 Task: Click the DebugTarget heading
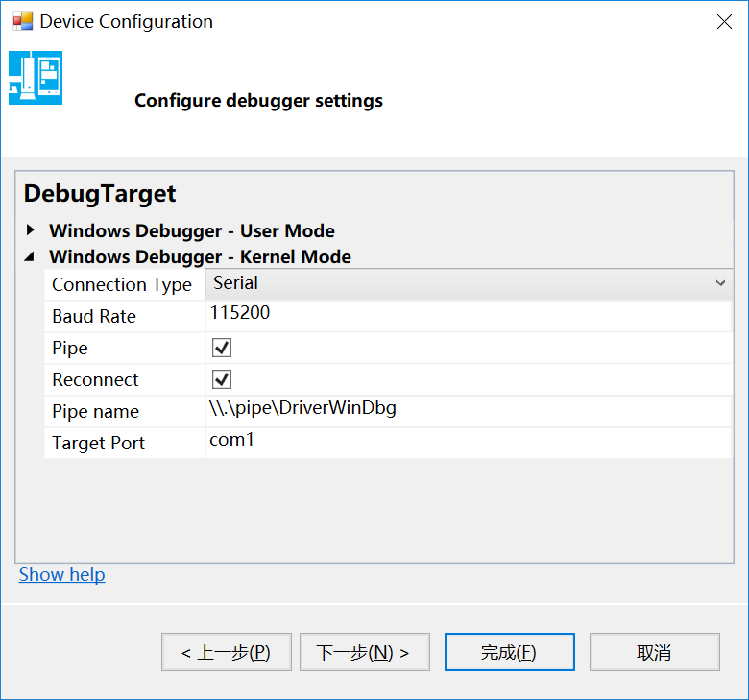[100, 194]
